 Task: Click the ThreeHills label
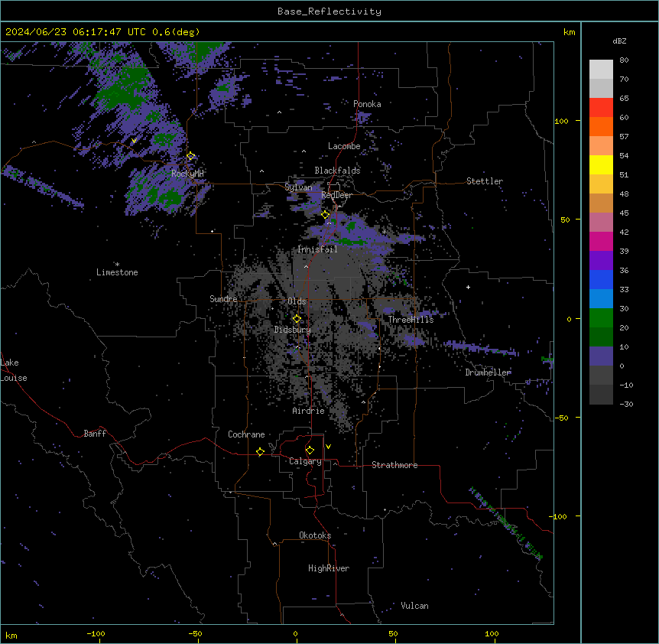(x=411, y=320)
